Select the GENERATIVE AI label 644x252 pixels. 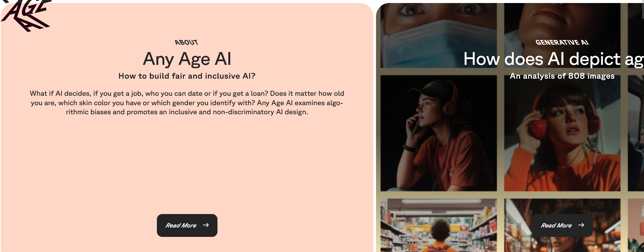pos(562,42)
